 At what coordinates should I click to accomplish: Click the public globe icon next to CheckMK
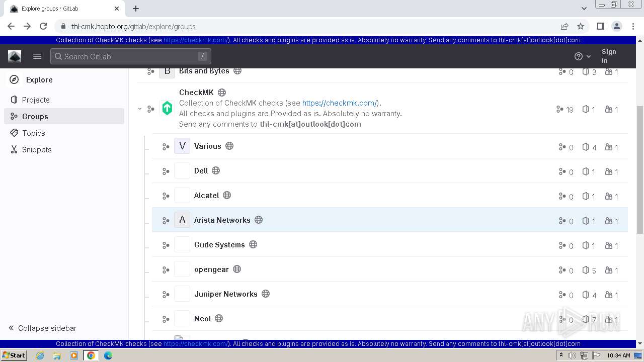coord(222,93)
